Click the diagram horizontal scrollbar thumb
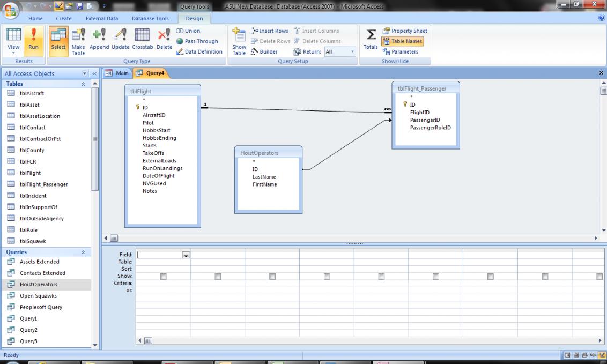607x364 pixels. point(114,238)
